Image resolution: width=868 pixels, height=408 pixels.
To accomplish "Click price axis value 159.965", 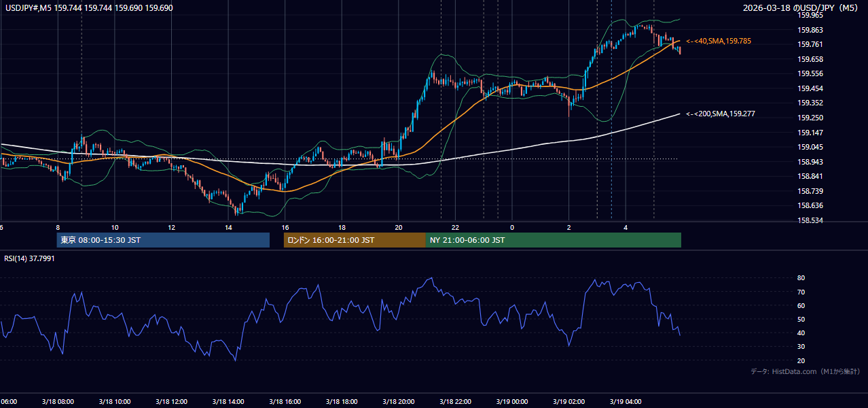I will tap(810, 15).
